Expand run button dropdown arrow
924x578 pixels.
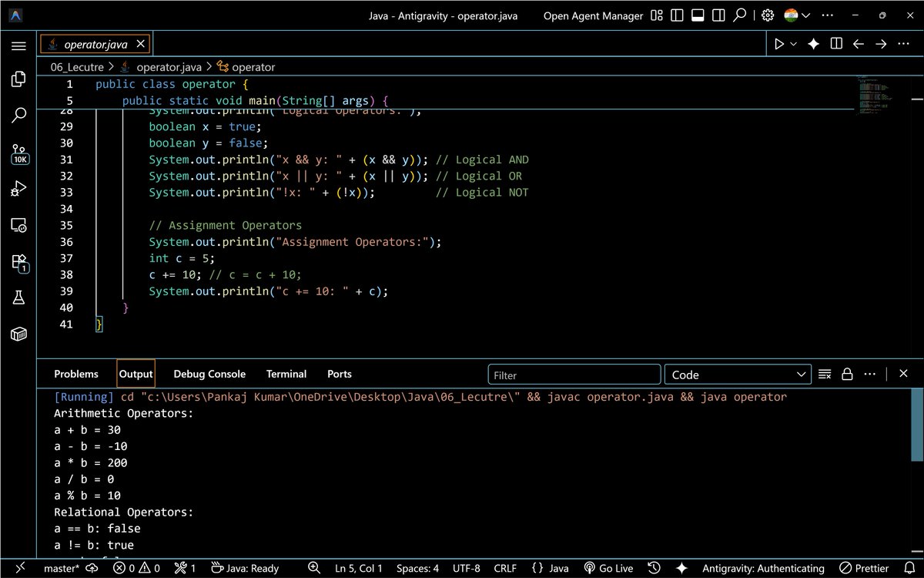pos(794,45)
